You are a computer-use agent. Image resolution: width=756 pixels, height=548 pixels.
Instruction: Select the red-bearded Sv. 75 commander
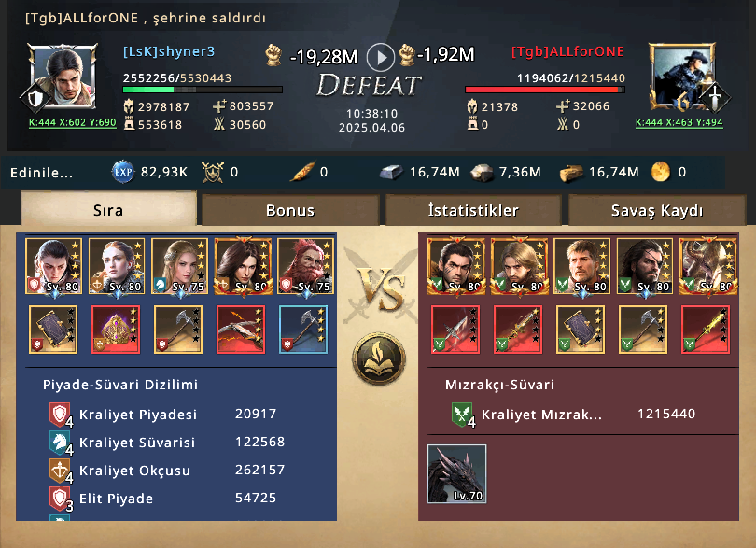[306, 266]
